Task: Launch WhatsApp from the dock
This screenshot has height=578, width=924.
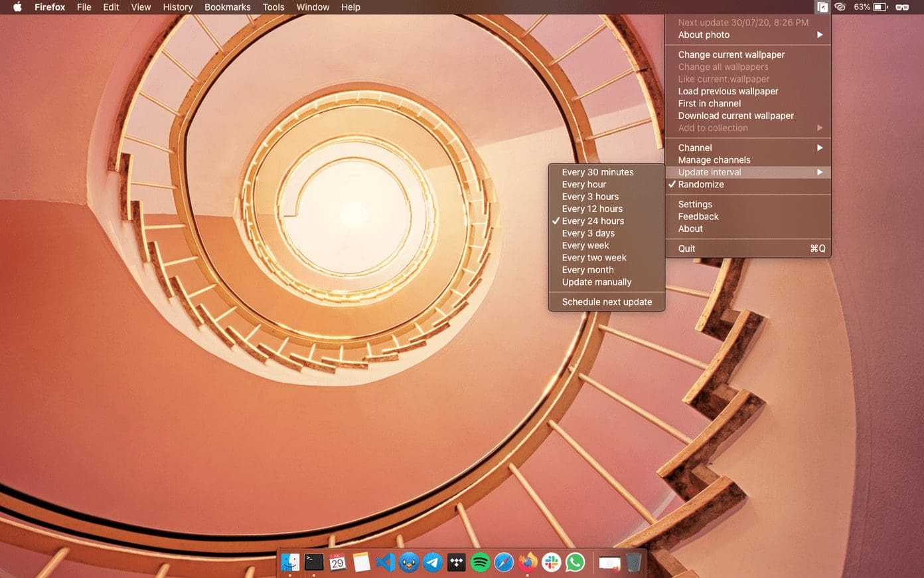Action: [x=576, y=562]
